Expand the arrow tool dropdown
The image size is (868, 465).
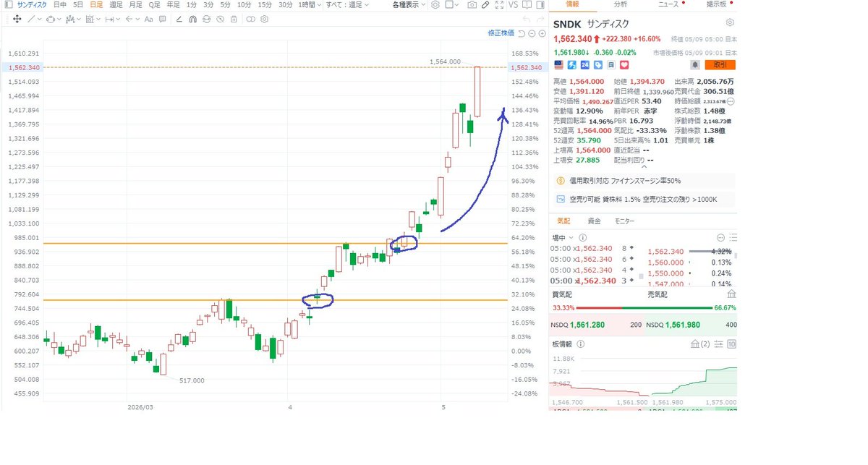pyautogui.click(x=137, y=19)
